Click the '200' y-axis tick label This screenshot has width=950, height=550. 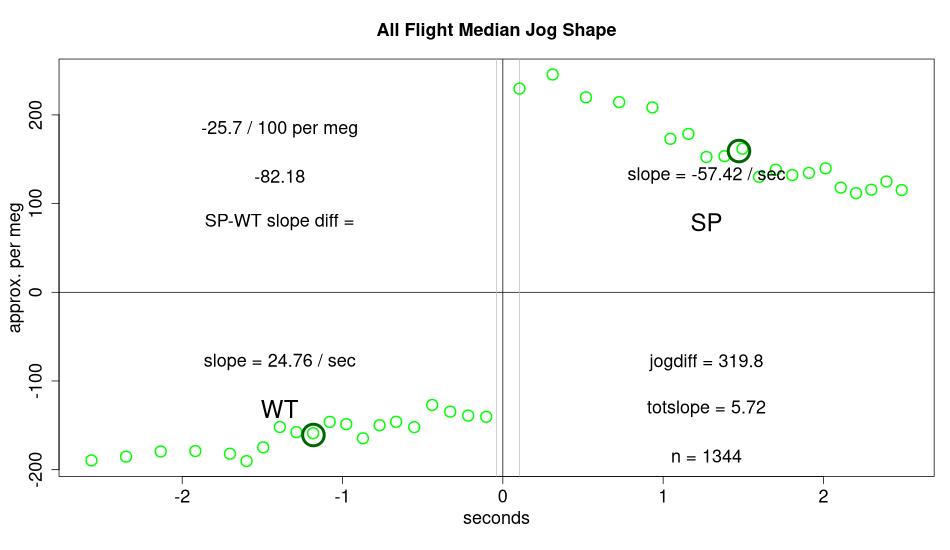click(40, 116)
